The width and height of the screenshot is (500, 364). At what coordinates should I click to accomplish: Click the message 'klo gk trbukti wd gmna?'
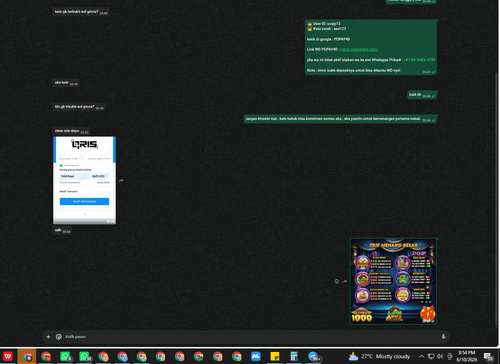(x=79, y=107)
